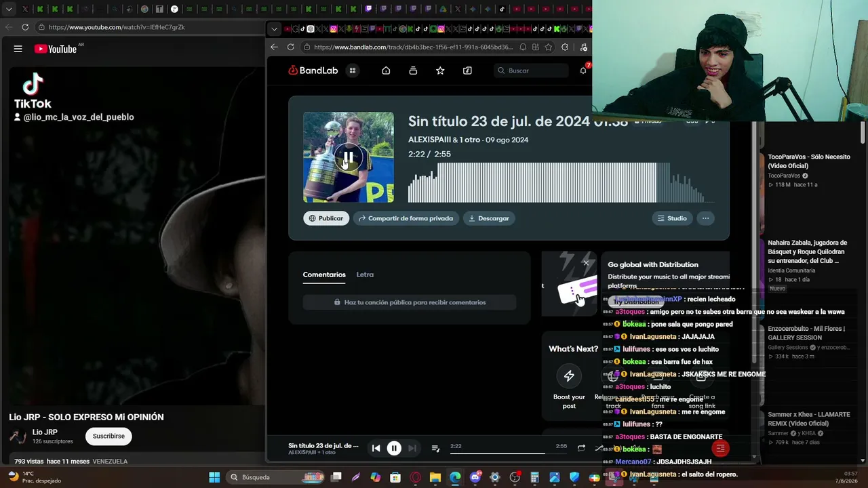Reload the BandLab page
The width and height of the screenshot is (868, 488).
point(291,47)
